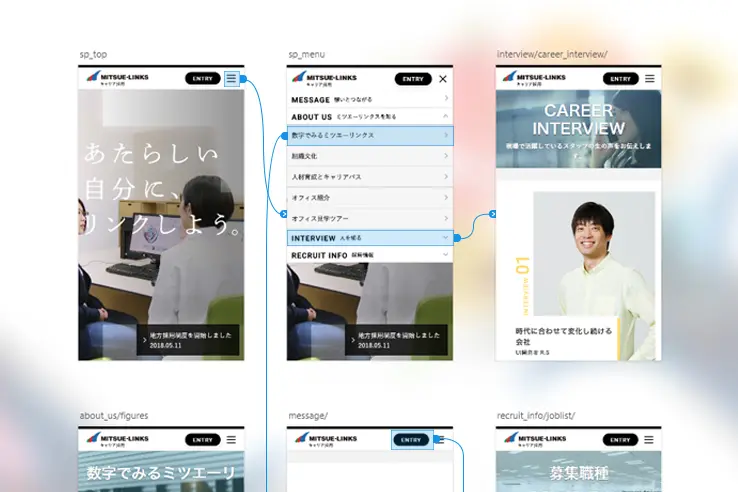Expand INTERVIEW section in sp_menu
The width and height of the screenshot is (738, 492).
pyautogui.click(x=370, y=238)
